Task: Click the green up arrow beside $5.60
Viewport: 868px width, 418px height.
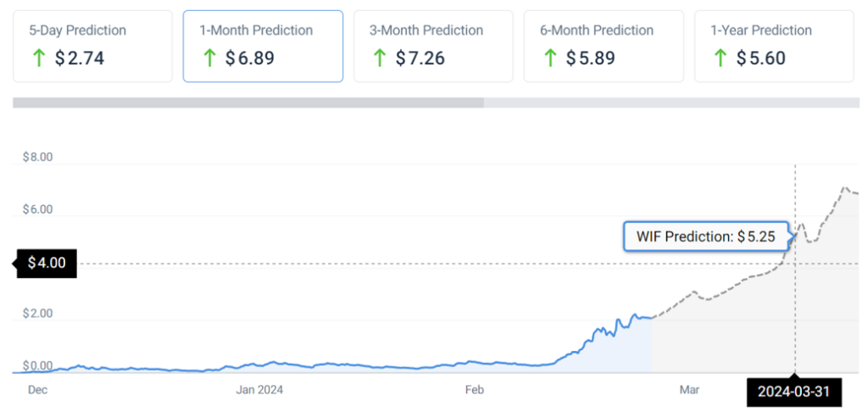Action: 720,58
